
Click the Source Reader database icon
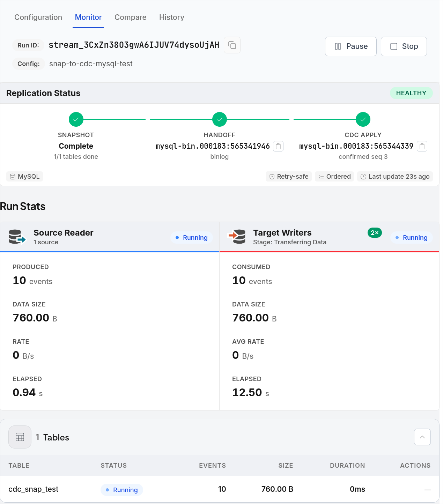click(17, 237)
